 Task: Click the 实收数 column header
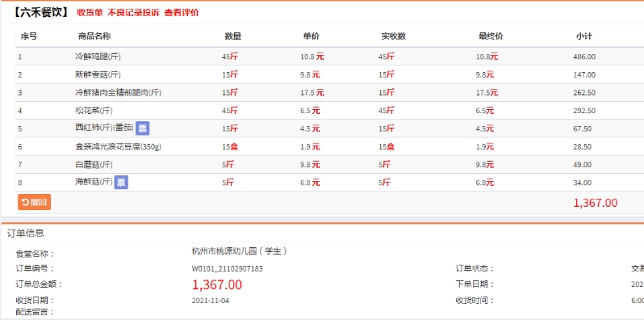tap(393, 36)
